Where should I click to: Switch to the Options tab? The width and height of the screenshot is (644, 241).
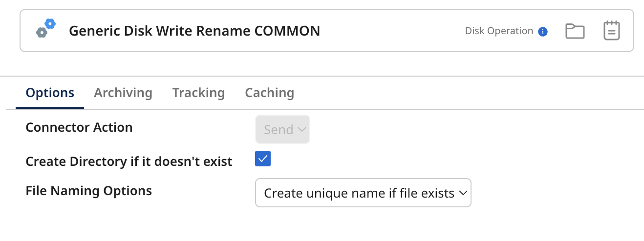click(x=50, y=93)
